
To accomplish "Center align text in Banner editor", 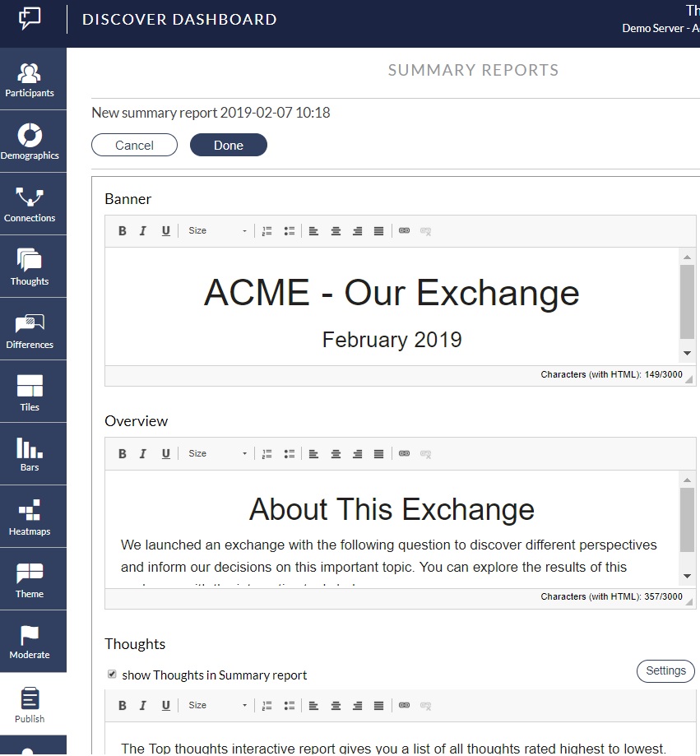I will tap(336, 231).
